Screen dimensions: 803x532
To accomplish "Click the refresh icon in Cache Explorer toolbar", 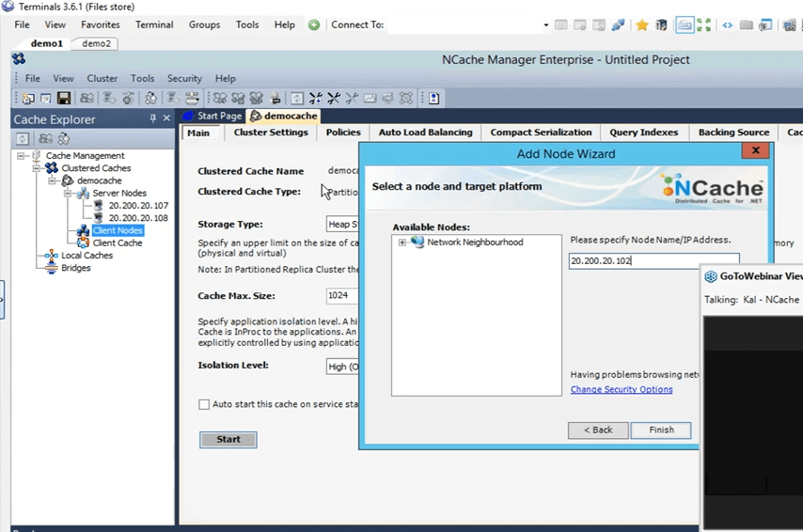I will [22, 138].
